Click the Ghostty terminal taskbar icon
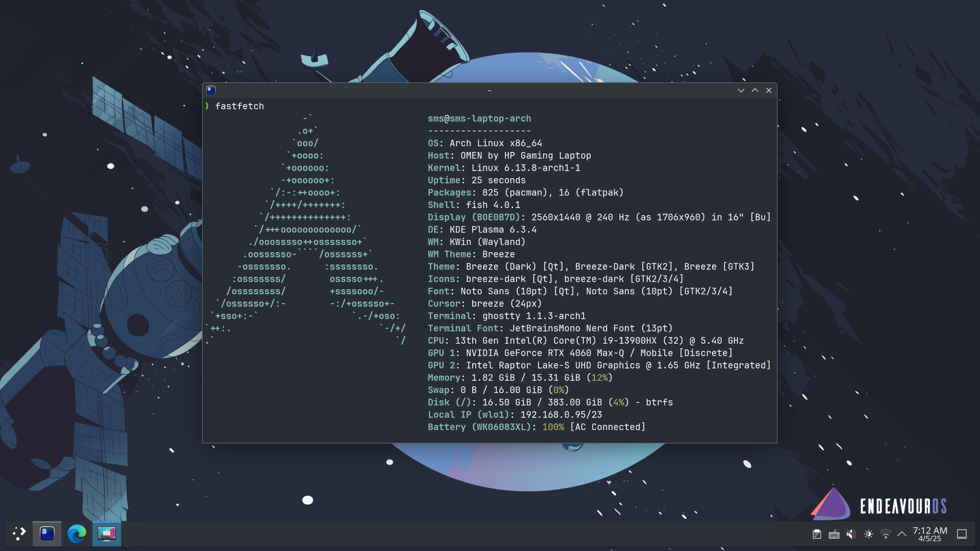This screenshot has height=551, width=980. click(x=47, y=533)
